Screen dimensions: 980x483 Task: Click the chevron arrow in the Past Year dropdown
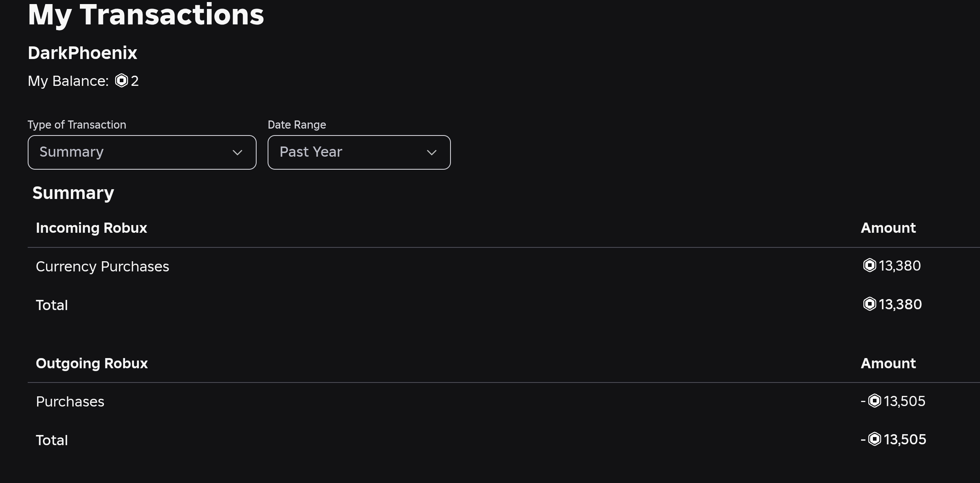pos(431,153)
